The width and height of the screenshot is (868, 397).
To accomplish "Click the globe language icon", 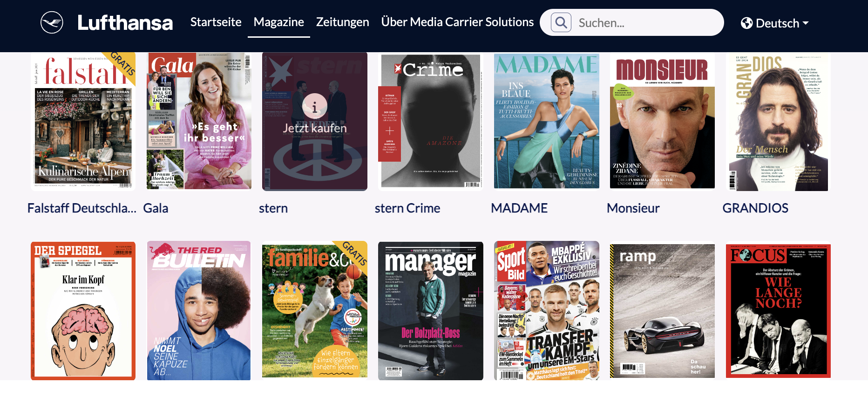I will tap(746, 23).
